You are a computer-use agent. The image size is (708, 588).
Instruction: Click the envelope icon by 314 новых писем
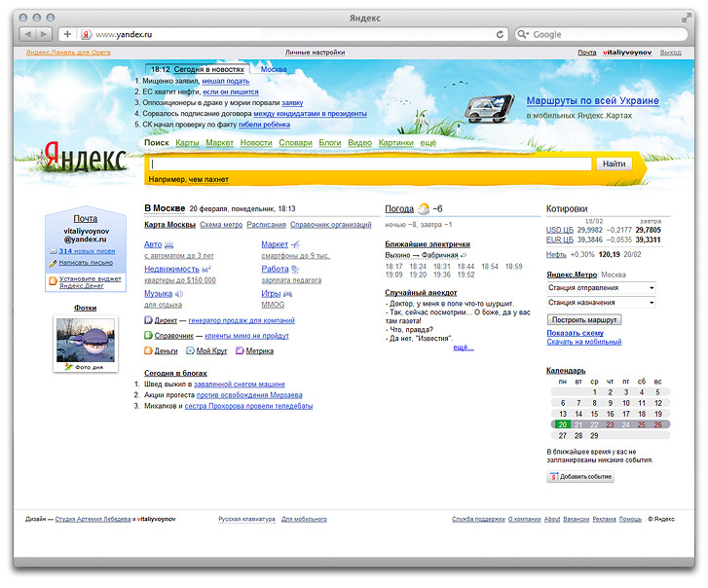point(54,251)
